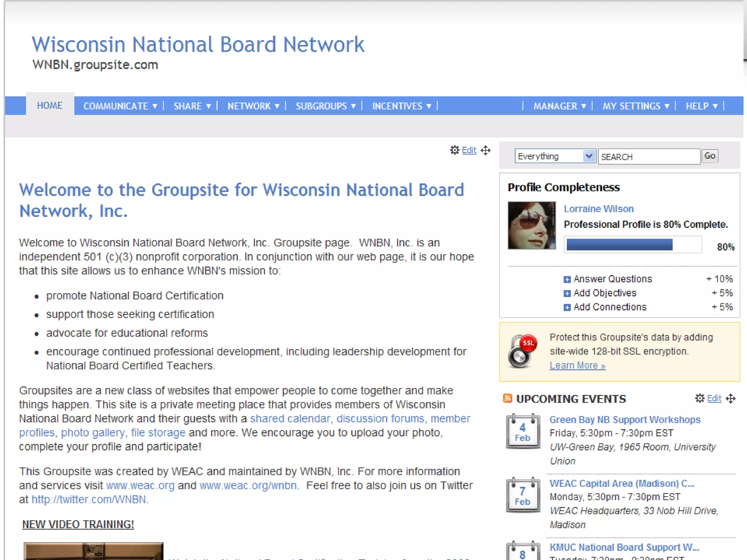Click the SSL padlock icon
The width and height of the screenshot is (747, 560).
tap(522, 351)
